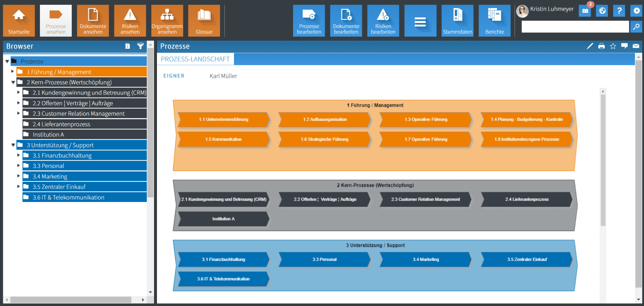Open Risiken bearbeiten
Viewport: 644px width, 306px height.
pos(383,21)
